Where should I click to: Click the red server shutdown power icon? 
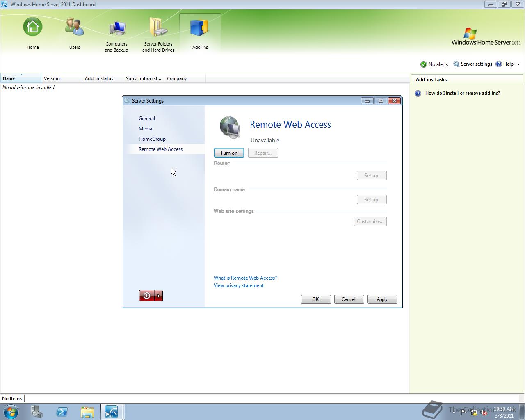(147, 296)
